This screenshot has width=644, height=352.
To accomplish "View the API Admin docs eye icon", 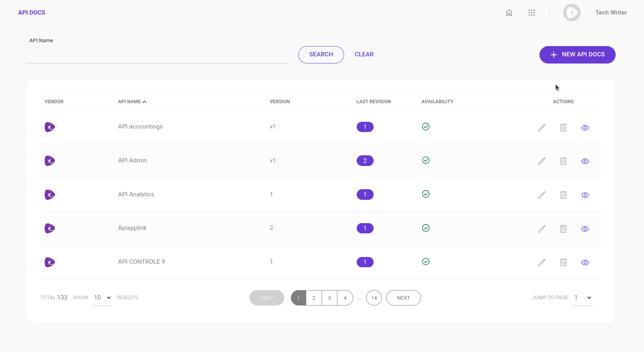I will pos(585,161).
